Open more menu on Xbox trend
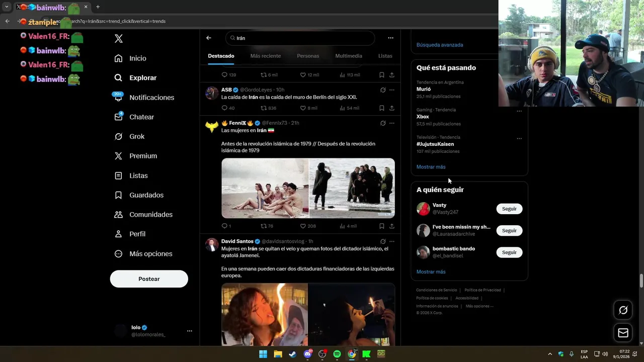This screenshot has width=644, height=362. (519, 111)
